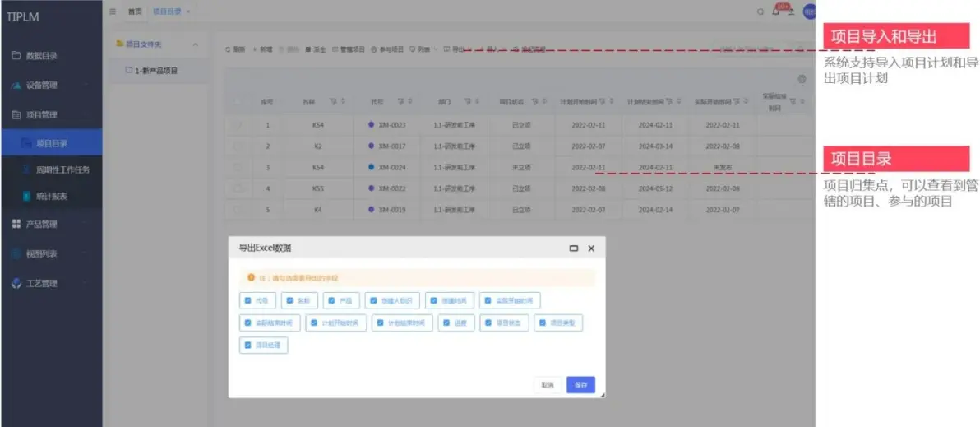980x427 pixels.
Task: Click the 设备管理 icon in sidebar
Action: [16, 86]
